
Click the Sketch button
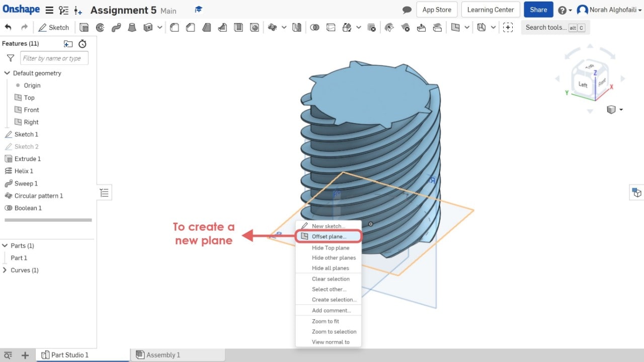(53, 28)
